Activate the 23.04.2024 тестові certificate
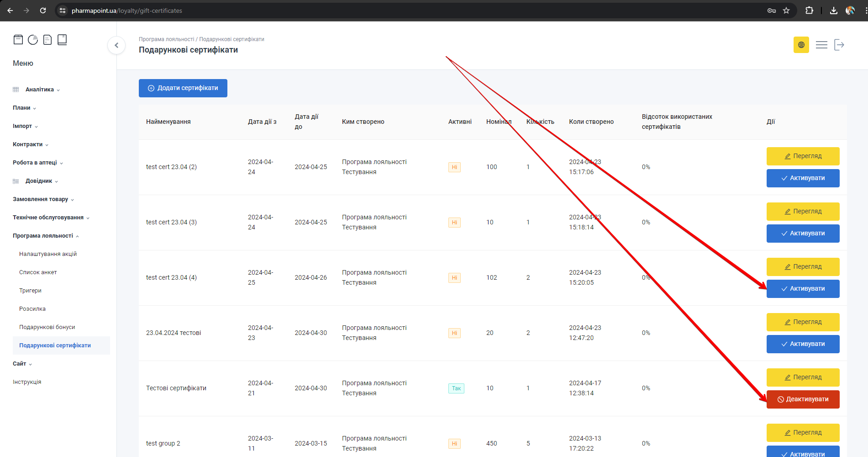Image resolution: width=868 pixels, height=457 pixels. click(803, 344)
